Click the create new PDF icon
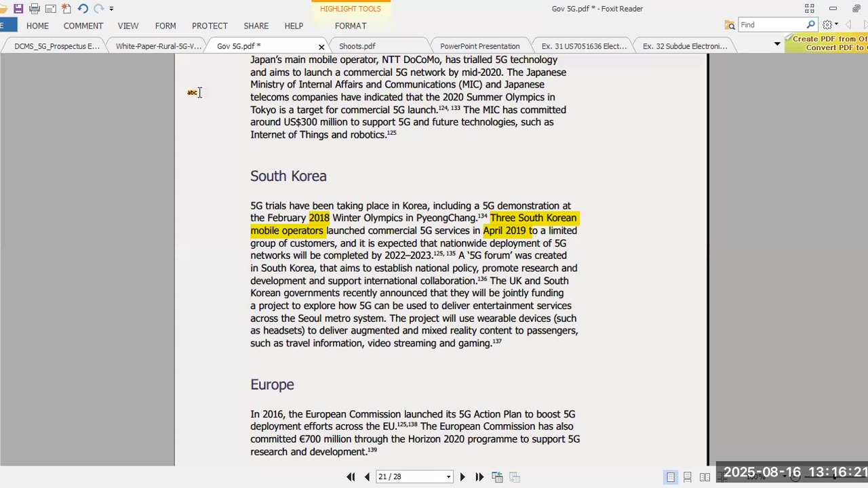The width and height of the screenshot is (868, 488). click(66, 9)
